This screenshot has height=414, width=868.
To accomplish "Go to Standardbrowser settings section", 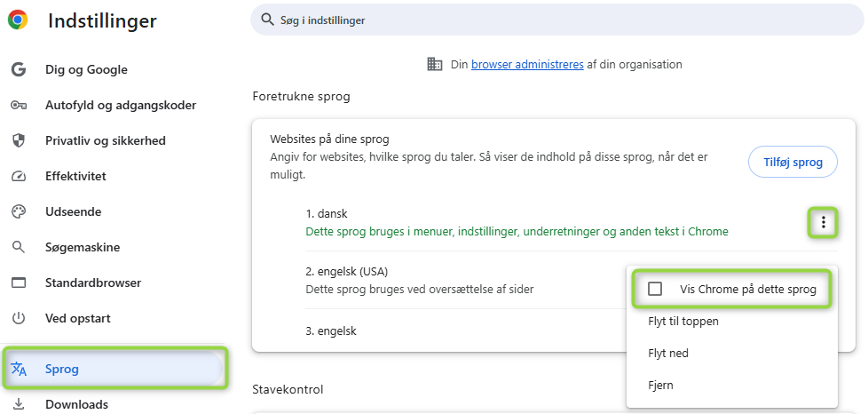I will [x=93, y=283].
